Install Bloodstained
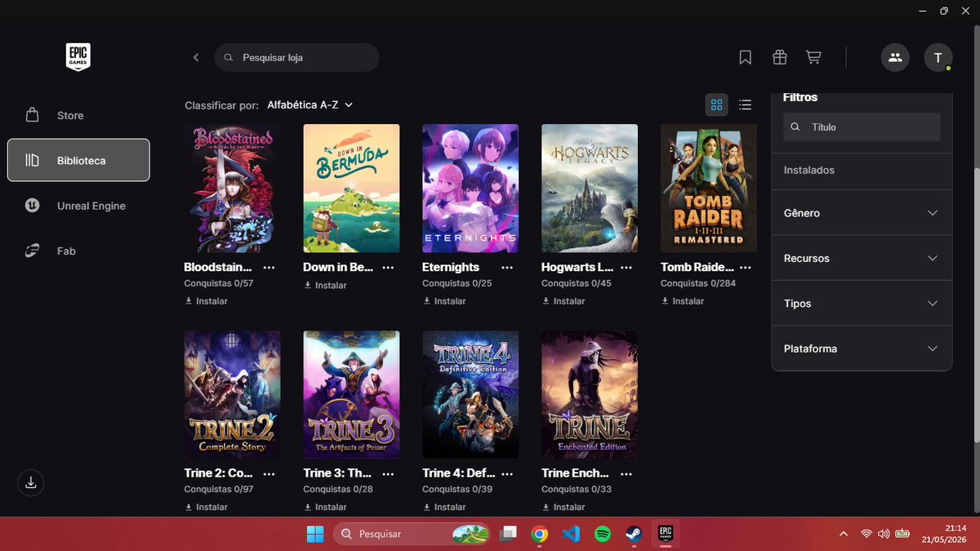Image resolution: width=980 pixels, height=551 pixels. click(207, 301)
